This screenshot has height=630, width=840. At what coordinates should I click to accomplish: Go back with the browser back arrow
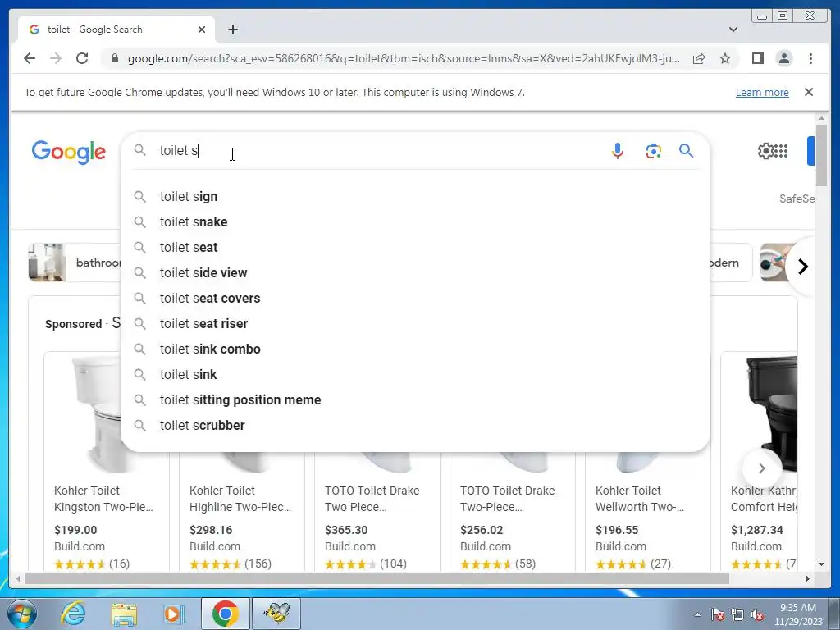click(x=30, y=58)
